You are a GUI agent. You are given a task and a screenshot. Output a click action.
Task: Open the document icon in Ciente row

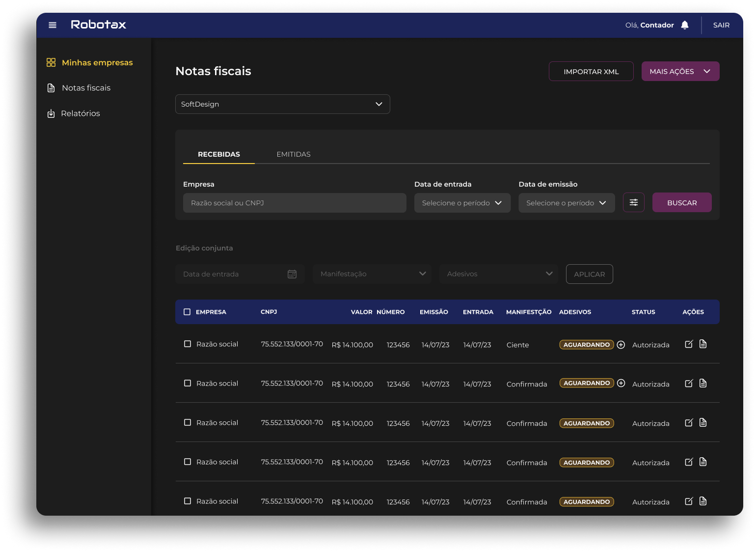[703, 344]
